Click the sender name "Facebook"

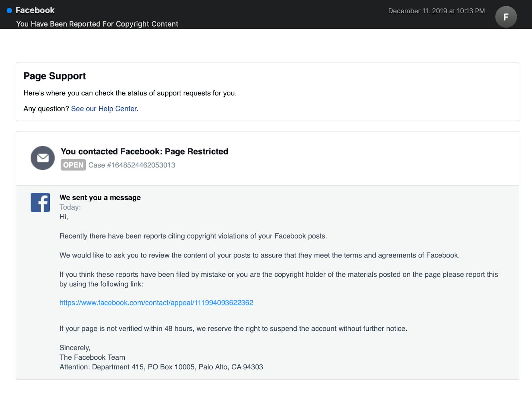click(x=36, y=10)
